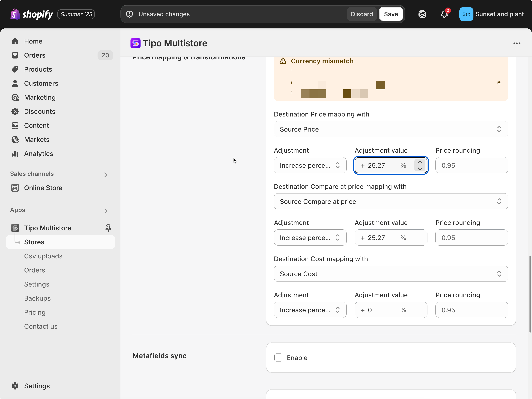Unpin Tipo Multistore using the pin icon
This screenshot has width=532, height=399.
click(x=108, y=228)
